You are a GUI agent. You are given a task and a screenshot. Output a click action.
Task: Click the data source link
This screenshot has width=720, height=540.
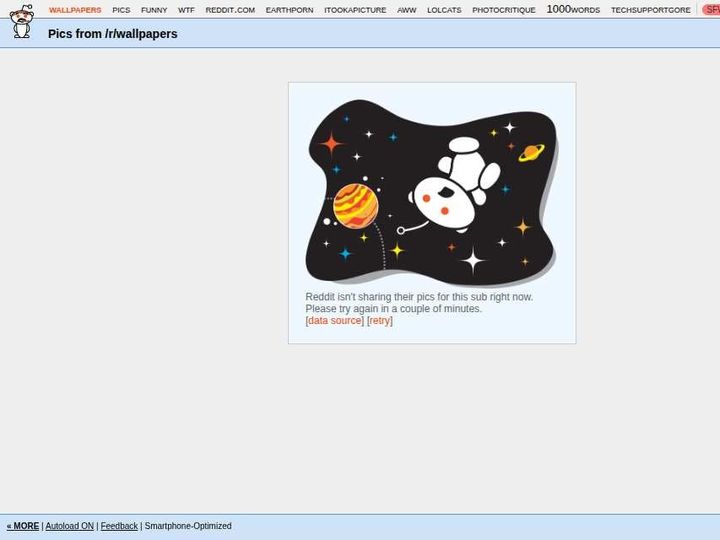(x=334, y=321)
